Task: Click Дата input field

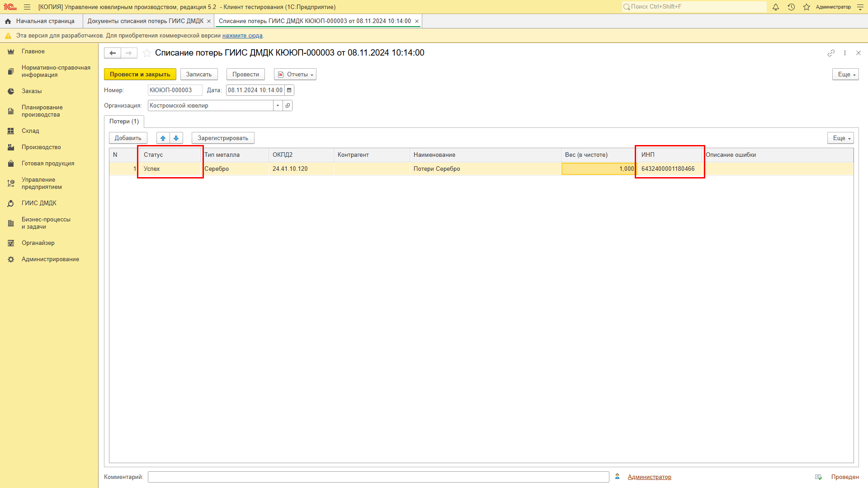Action: (x=255, y=90)
